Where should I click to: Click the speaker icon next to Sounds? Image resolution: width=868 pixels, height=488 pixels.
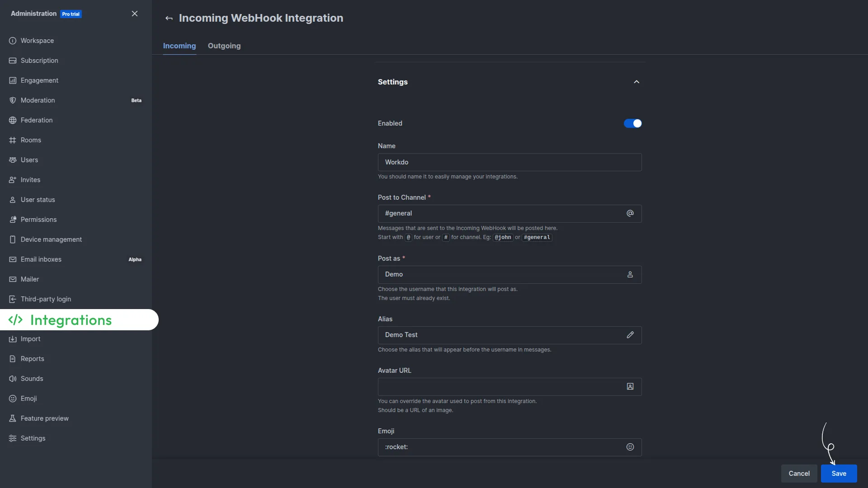click(x=13, y=379)
